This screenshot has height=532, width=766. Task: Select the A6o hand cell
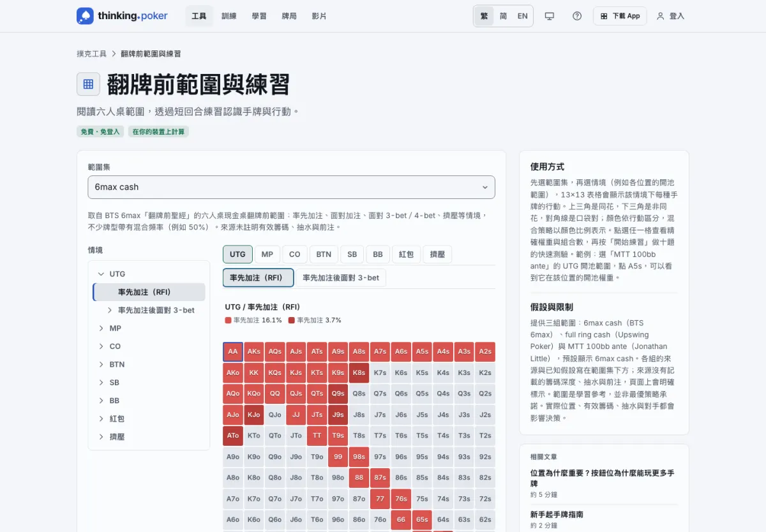pyautogui.click(x=233, y=520)
